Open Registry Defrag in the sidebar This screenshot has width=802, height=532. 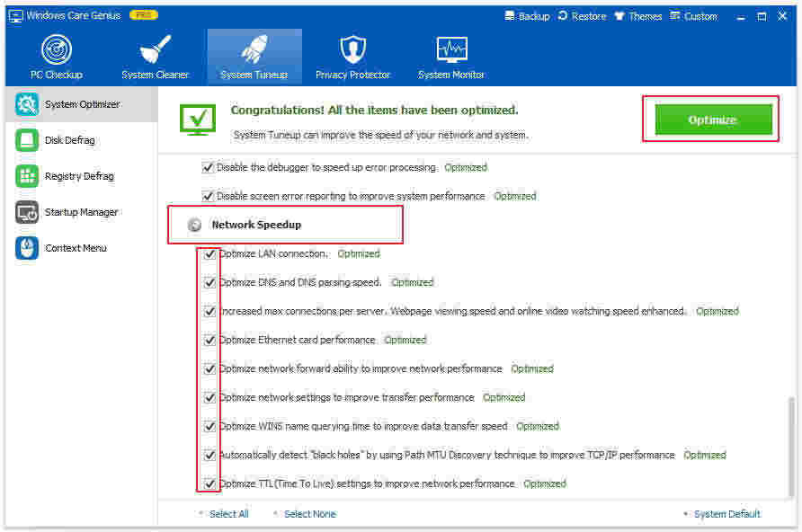click(x=82, y=176)
